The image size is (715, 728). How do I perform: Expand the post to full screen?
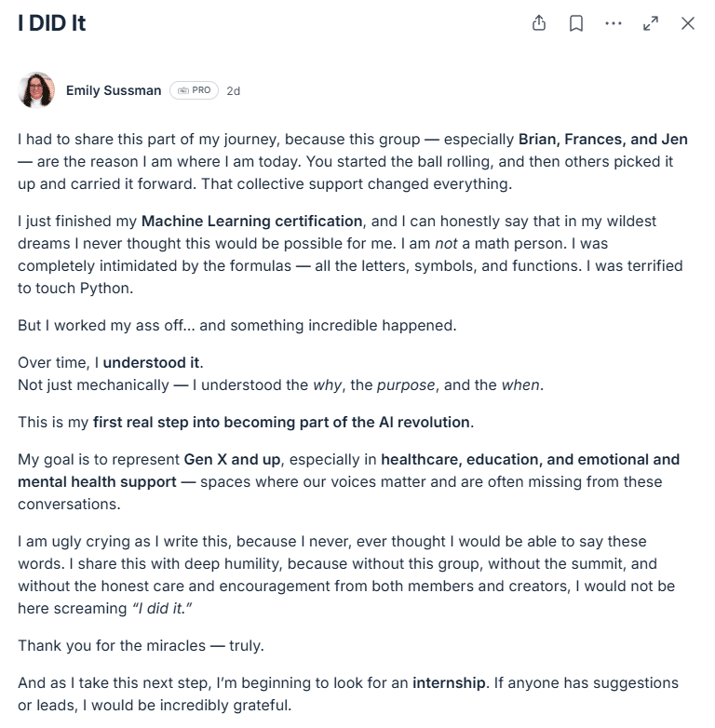click(651, 23)
